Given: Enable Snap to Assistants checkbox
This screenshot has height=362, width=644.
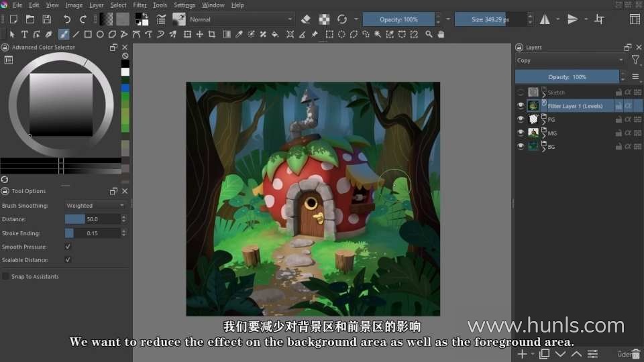Looking at the screenshot, I should tap(5, 276).
